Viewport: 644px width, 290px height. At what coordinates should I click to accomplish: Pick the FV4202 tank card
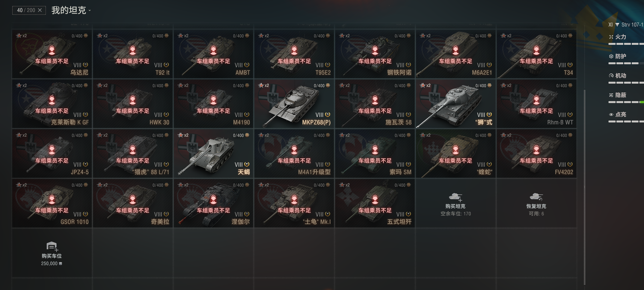click(x=536, y=154)
